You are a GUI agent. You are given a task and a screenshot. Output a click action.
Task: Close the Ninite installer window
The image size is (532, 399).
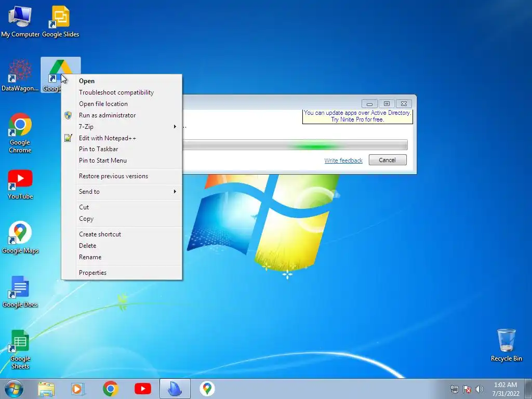coord(403,103)
